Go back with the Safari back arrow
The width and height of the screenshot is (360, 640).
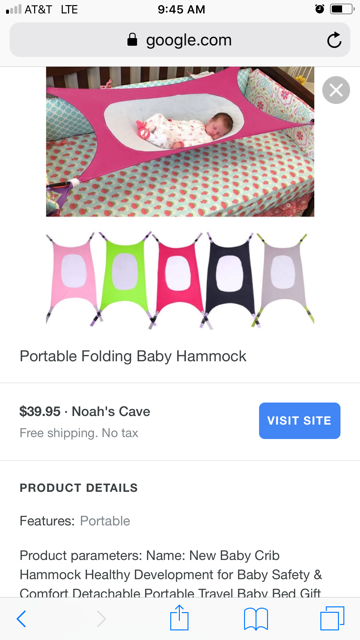21,619
